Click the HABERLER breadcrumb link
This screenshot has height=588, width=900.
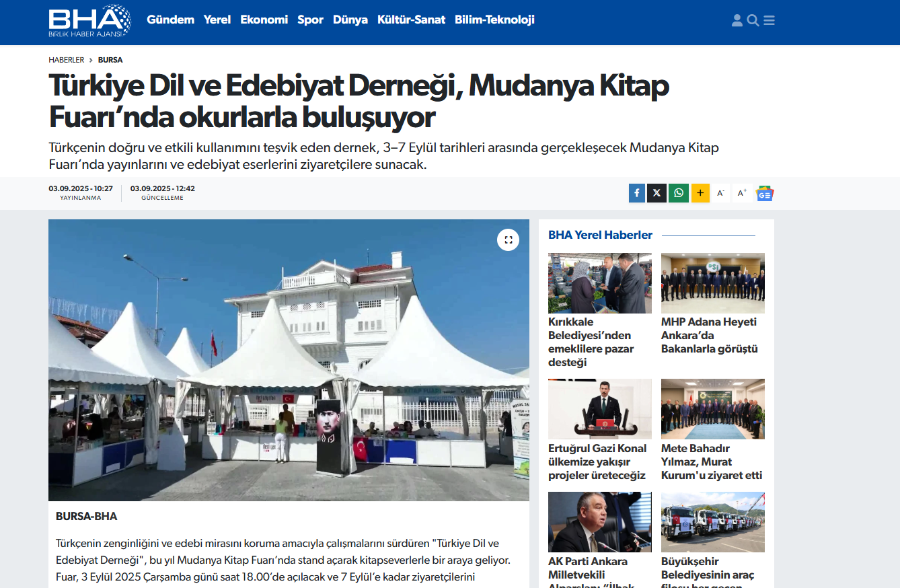(66, 60)
